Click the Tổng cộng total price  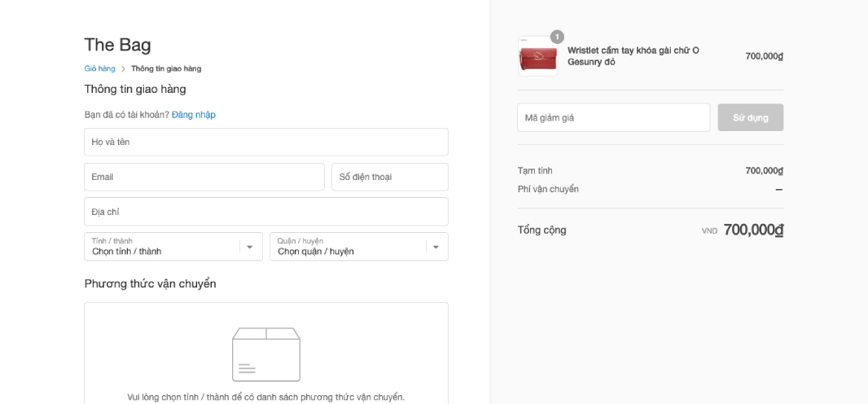coord(753,230)
